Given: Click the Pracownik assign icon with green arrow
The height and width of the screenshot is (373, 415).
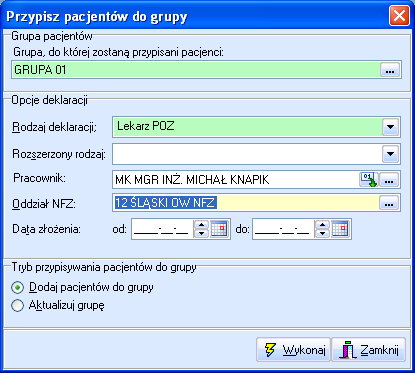Looking at the screenshot, I should pos(368,180).
